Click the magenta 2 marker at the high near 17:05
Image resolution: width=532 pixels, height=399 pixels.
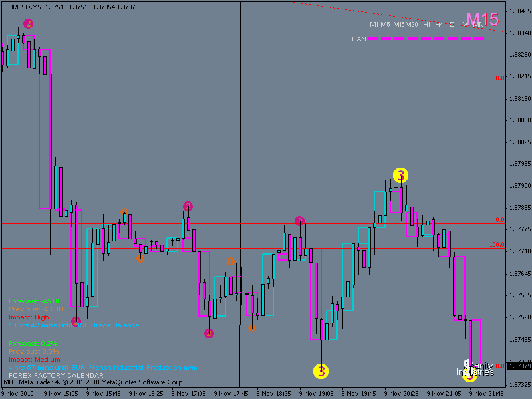tap(188, 206)
